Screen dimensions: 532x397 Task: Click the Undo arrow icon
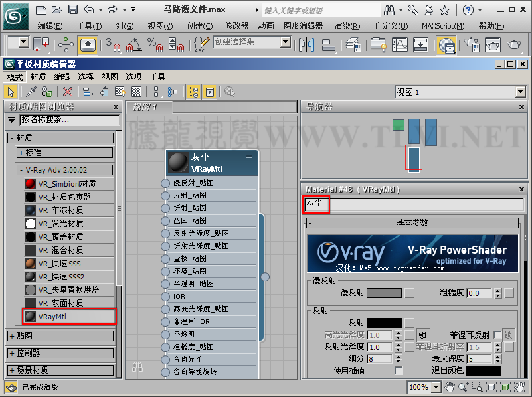coord(89,9)
